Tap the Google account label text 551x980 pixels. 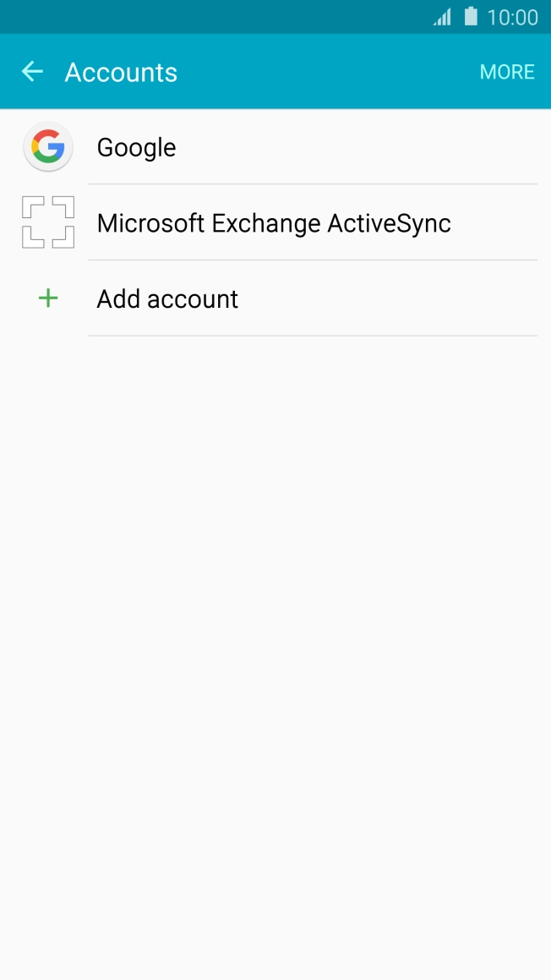click(x=137, y=146)
